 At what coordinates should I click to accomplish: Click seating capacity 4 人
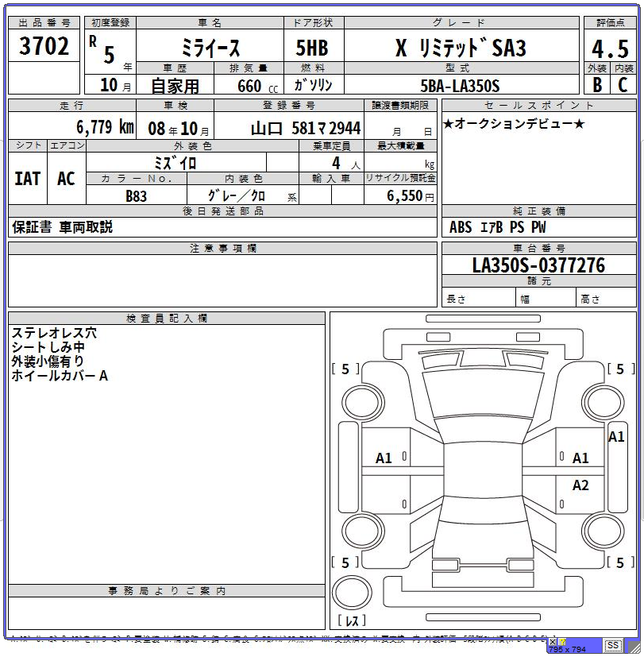pos(345,163)
